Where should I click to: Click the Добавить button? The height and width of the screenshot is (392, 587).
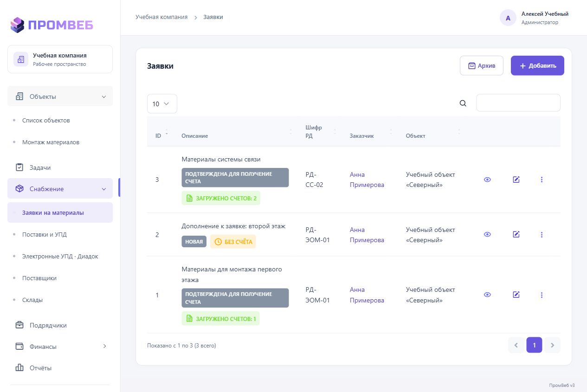pos(537,65)
